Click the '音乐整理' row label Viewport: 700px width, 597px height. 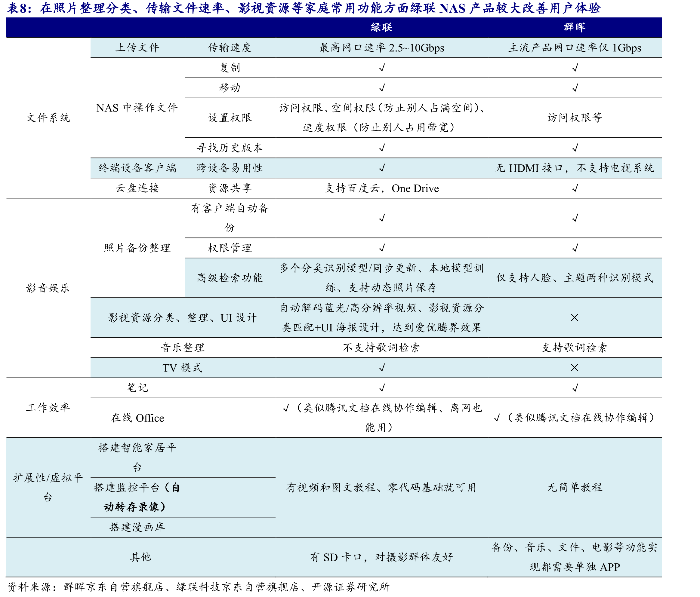click(x=182, y=347)
